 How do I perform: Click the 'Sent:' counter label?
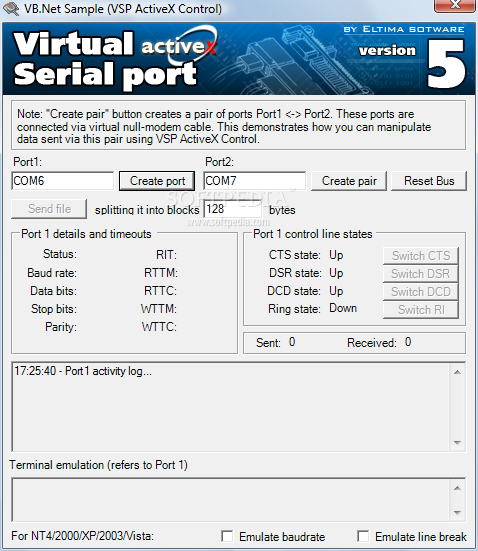268,343
